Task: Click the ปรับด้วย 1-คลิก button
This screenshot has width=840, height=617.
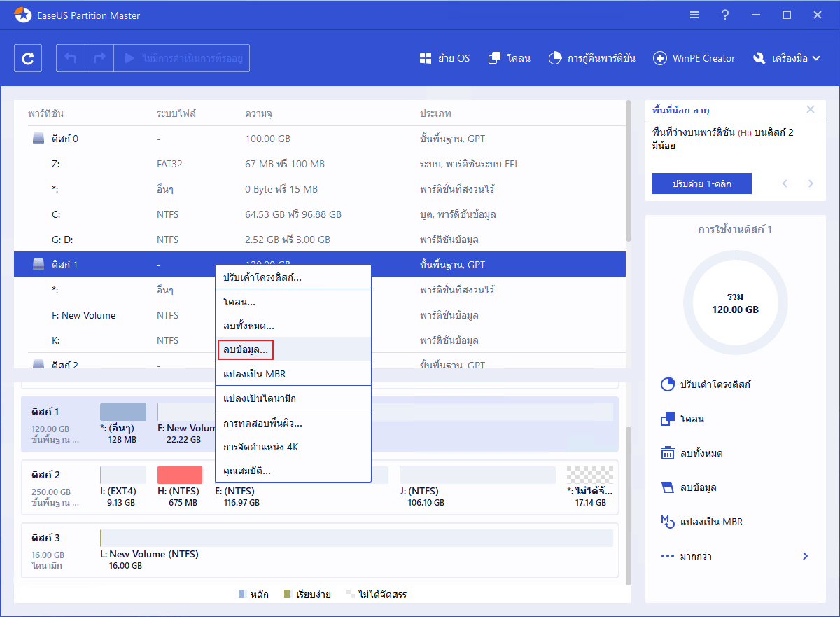Action: [x=701, y=183]
